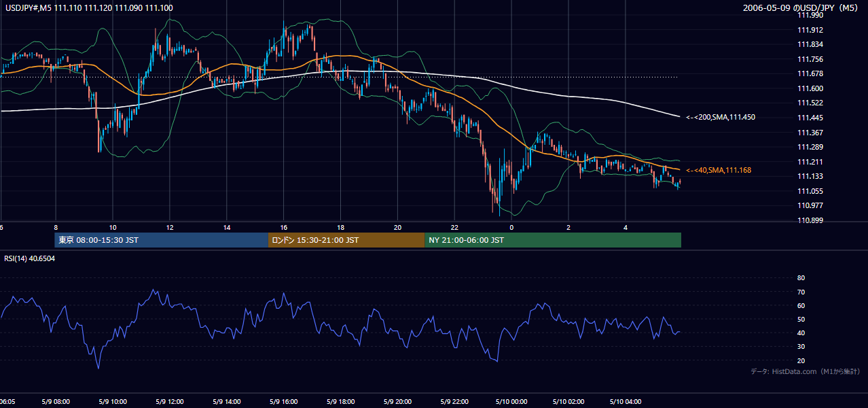Click price axis value 111.912
This screenshot has width=868, height=408.
810,30
